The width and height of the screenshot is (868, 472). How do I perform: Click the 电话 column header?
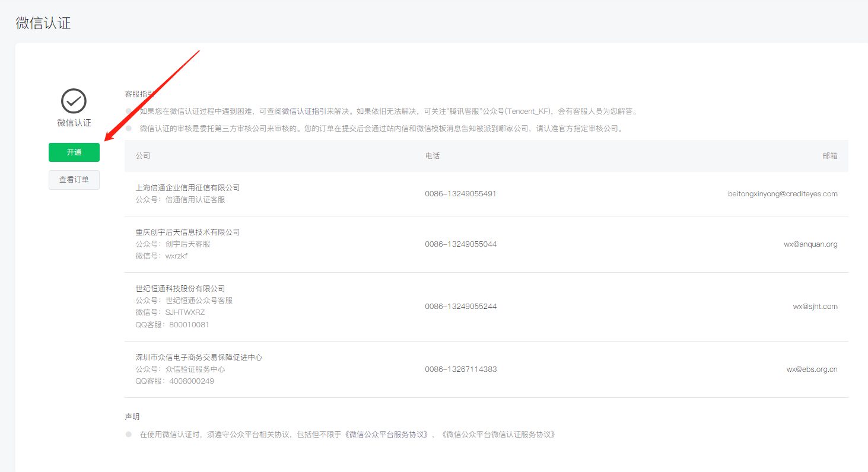[433, 156]
